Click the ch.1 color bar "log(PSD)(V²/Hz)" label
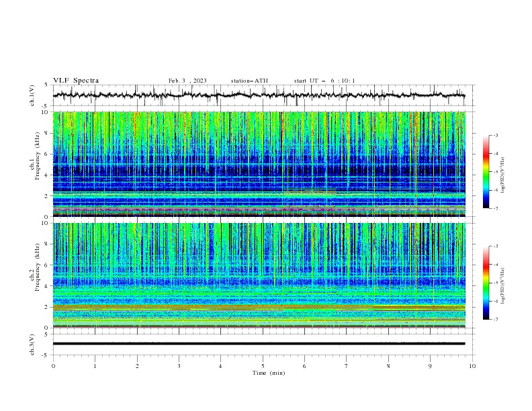Image resolution: width=532 pixels, height=411 pixels. click(502, 175)
